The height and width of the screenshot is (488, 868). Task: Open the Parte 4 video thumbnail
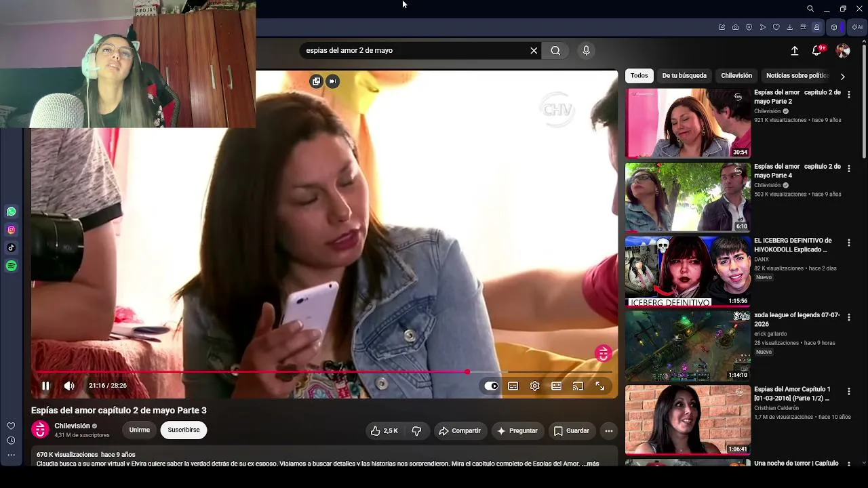tap(688, 197)
